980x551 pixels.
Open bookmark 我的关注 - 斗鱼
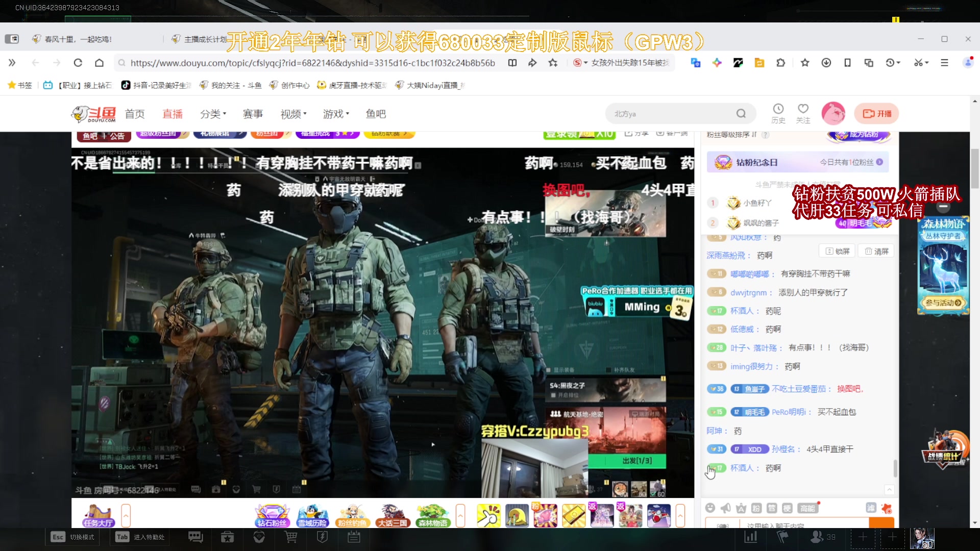point(230,85)
